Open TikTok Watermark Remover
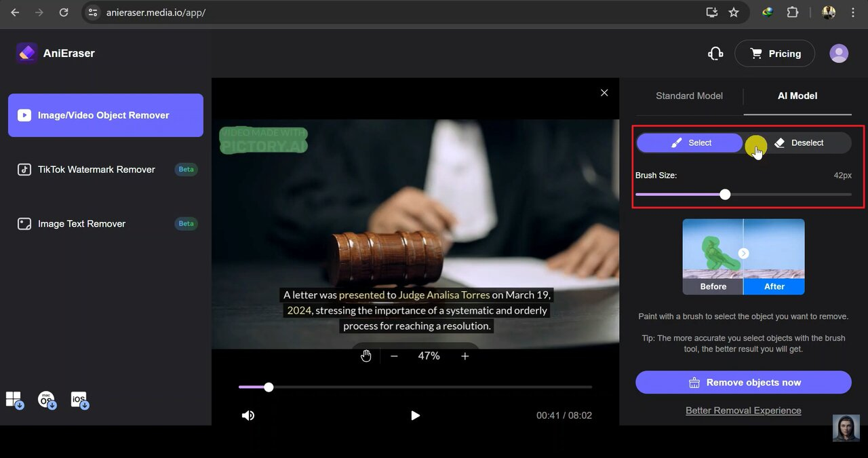Viewport: 868px width, 458px height. click(106, 170)
